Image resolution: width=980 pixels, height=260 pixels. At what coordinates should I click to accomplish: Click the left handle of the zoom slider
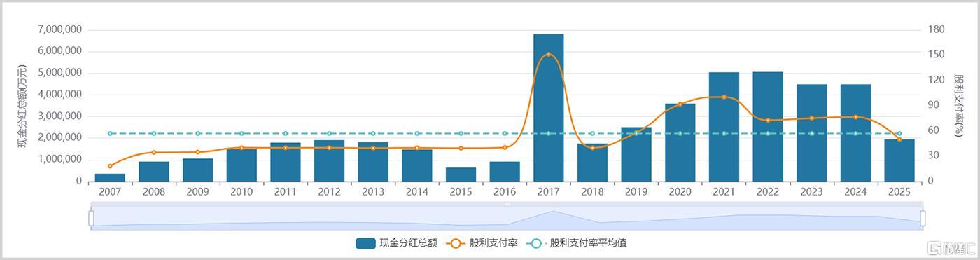[x=91, y=218]
